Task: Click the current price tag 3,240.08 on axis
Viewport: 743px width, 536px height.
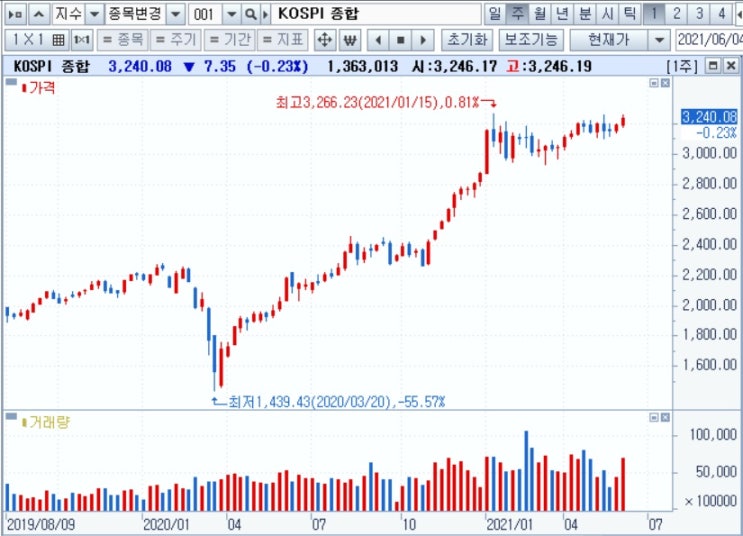Action: point(709,117)
